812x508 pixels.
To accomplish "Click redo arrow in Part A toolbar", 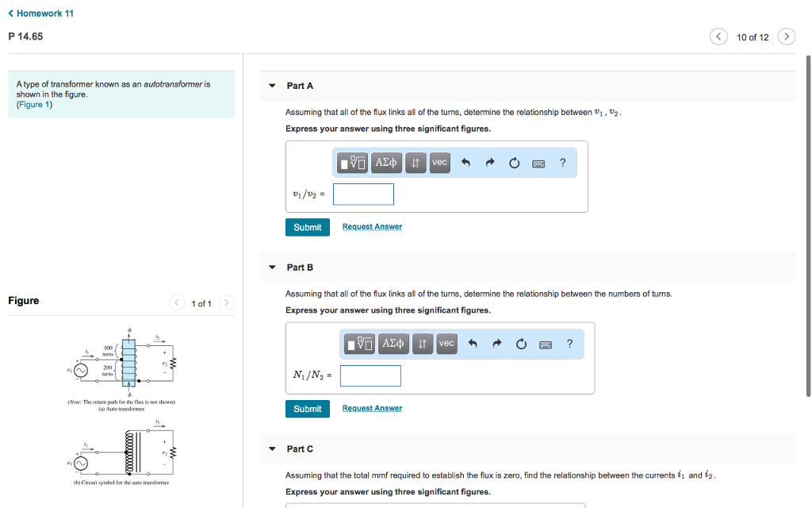I will [x=490, y=164].
